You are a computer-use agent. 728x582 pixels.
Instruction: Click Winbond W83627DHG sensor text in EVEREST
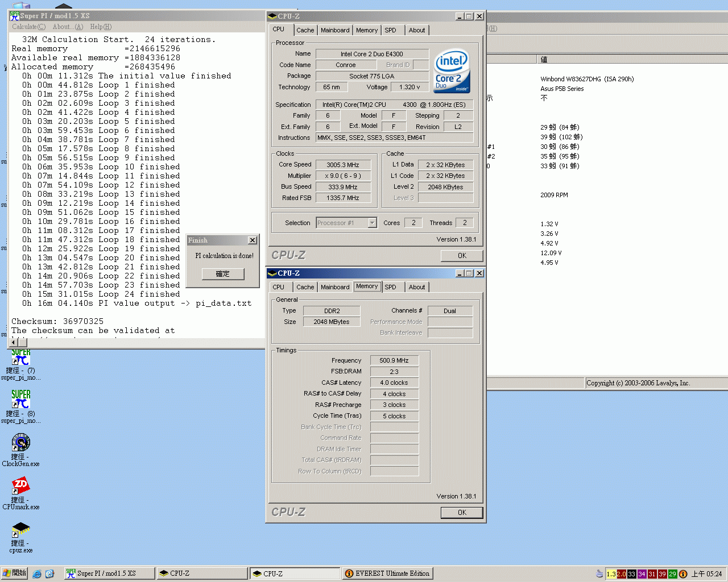[x=587, y=79]
